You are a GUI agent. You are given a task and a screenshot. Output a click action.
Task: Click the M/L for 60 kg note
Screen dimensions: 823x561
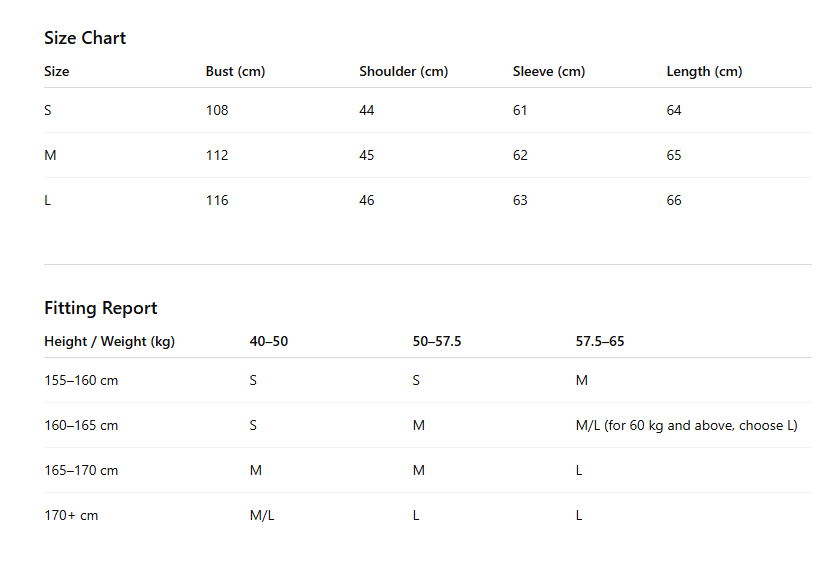click(x=687, y=426)
